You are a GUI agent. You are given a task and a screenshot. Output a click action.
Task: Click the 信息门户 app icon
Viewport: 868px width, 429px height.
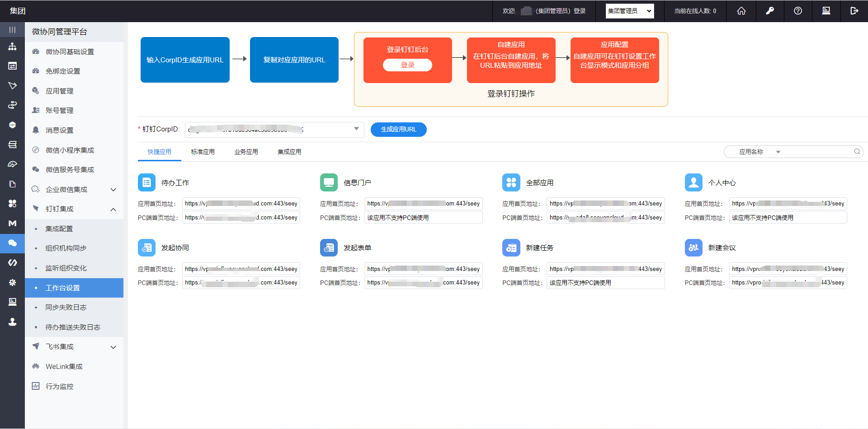tap(329, 182)
